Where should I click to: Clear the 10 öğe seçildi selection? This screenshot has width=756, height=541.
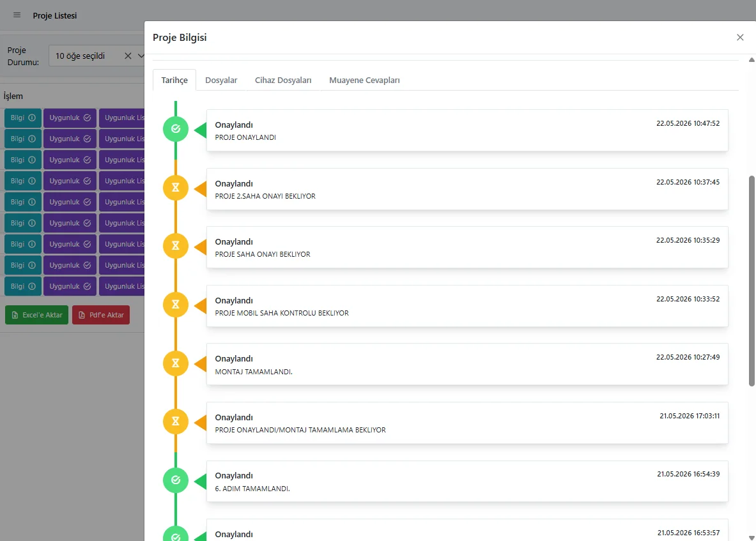coord(128,56)
